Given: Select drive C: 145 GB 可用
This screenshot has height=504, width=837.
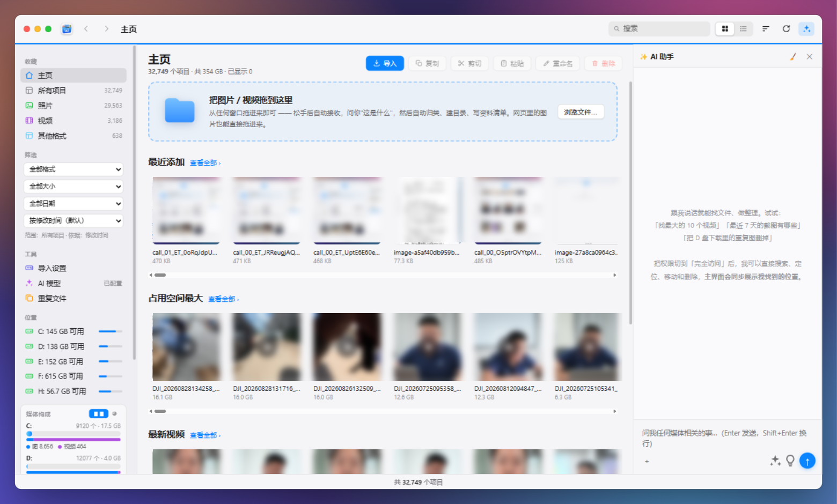Looking at the screenshot, I should (74, 331).
